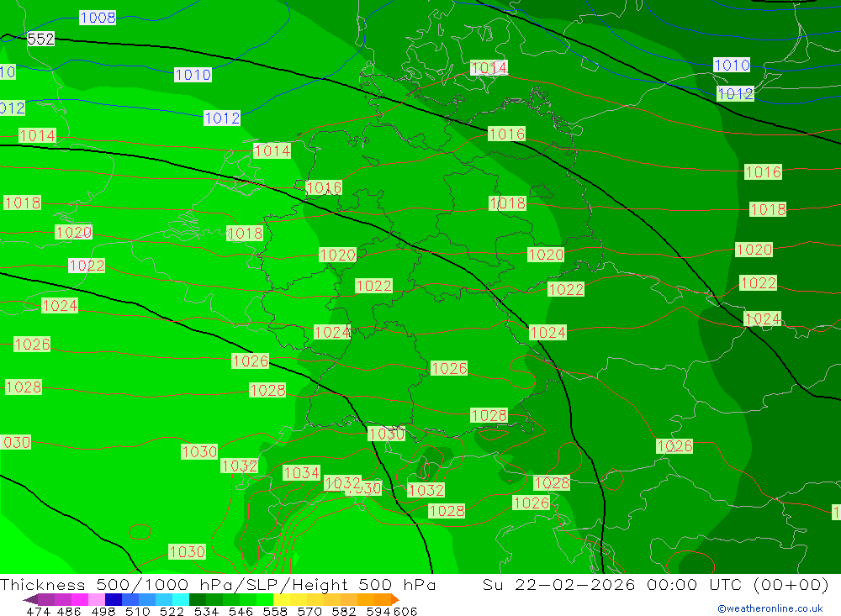The height and width of the screenshot is (616, 841).
Task: Click the 510 legend value
Action: 137,611
